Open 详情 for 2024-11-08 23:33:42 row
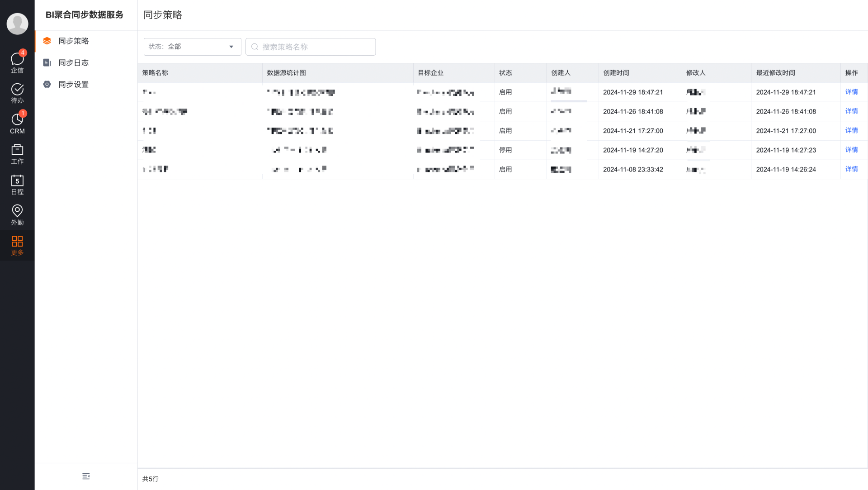Screen dimensions: 868x490 click(851, 169)
